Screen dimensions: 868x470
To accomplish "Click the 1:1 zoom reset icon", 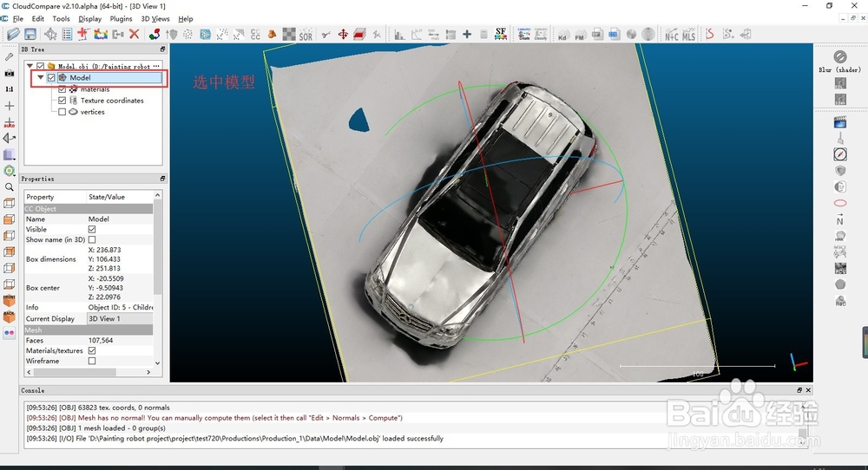I will [x=10, y=89].
